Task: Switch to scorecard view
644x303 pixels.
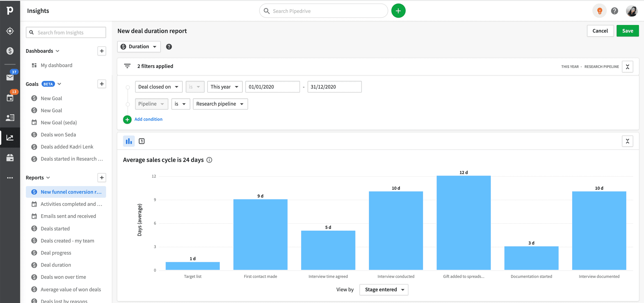Action: tap(142, 141)
